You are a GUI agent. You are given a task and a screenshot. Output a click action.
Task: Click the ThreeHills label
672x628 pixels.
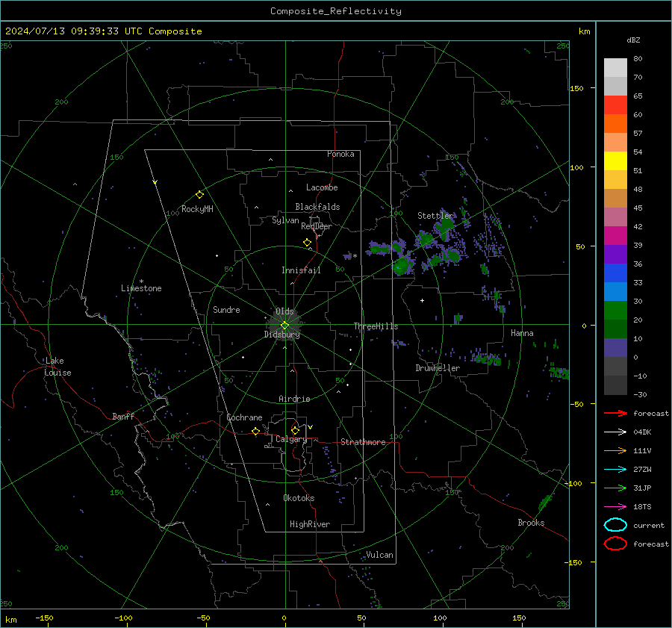(x=376, y=326)
